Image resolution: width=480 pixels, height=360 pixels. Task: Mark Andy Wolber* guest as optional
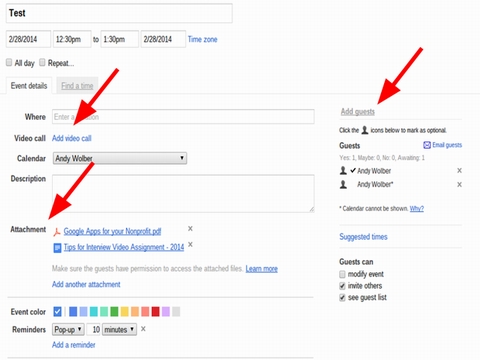coord(343,184)
